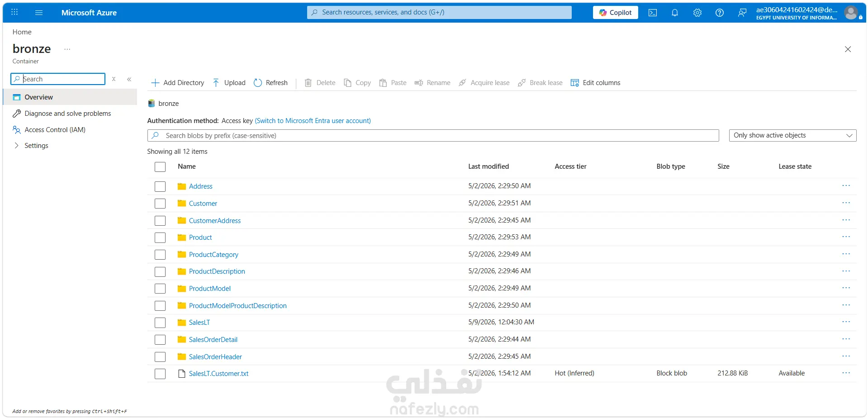This screenshot has height=418, width=868.
Task: Open the Azure portal waffle app launcher
Action: (14, 12)
